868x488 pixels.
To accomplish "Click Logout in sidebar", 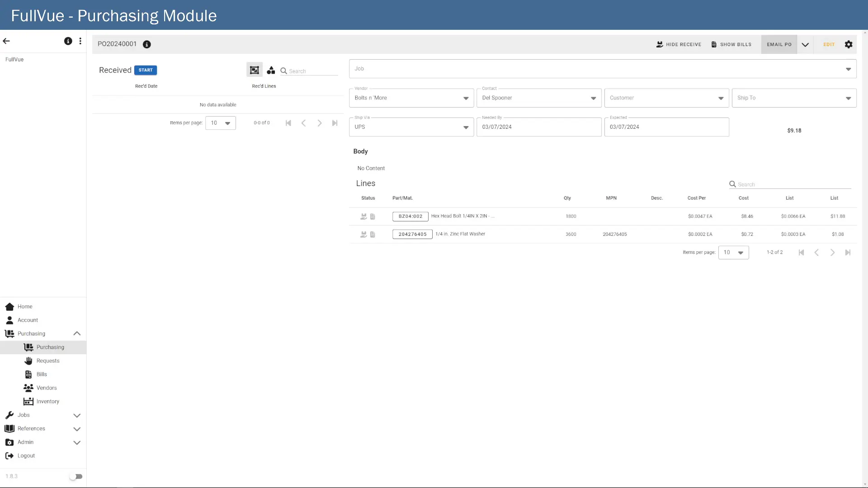I will pyautogui.click(x=43, y=456).
